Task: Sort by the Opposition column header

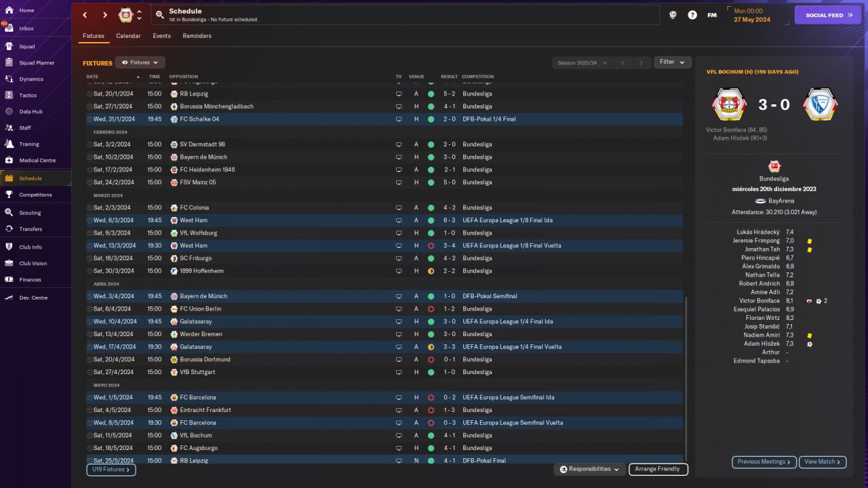Action: click(183, 77)
